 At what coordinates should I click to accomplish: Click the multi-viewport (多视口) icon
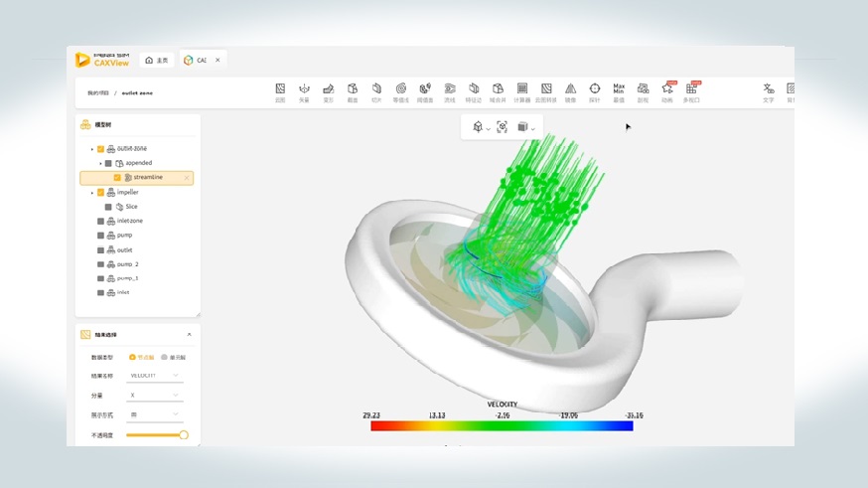click(x=691, y=92)
